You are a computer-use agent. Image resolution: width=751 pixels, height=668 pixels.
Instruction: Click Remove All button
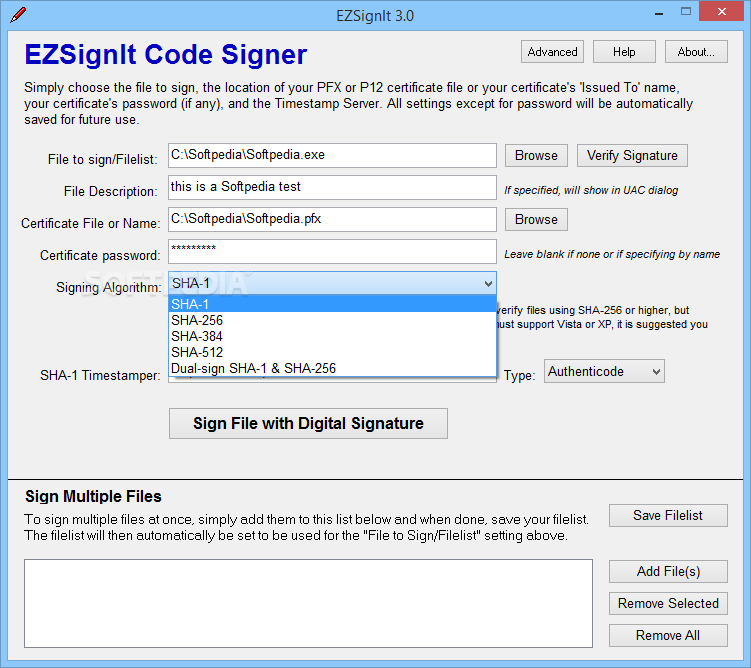tap(668, 635)
